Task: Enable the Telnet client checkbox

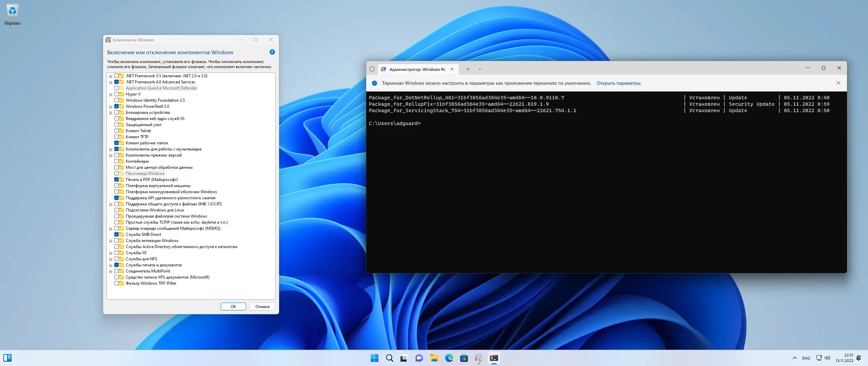Action: [117, 131]
